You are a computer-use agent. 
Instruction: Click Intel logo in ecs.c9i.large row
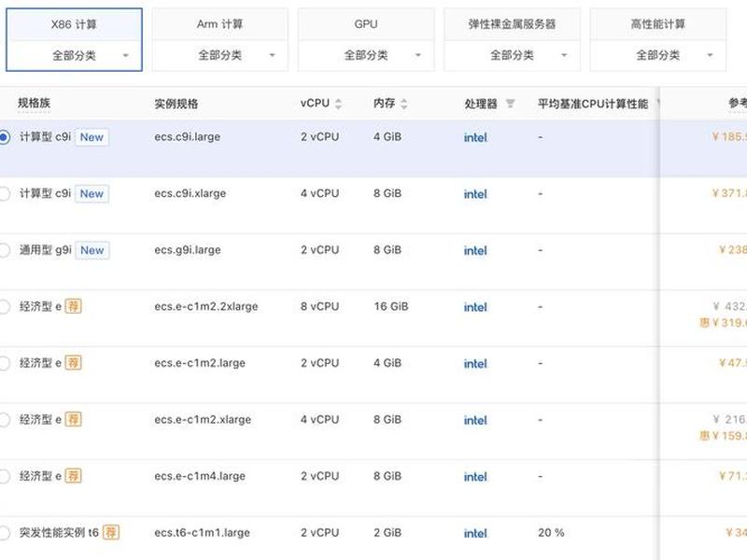(x=475, y=137)
